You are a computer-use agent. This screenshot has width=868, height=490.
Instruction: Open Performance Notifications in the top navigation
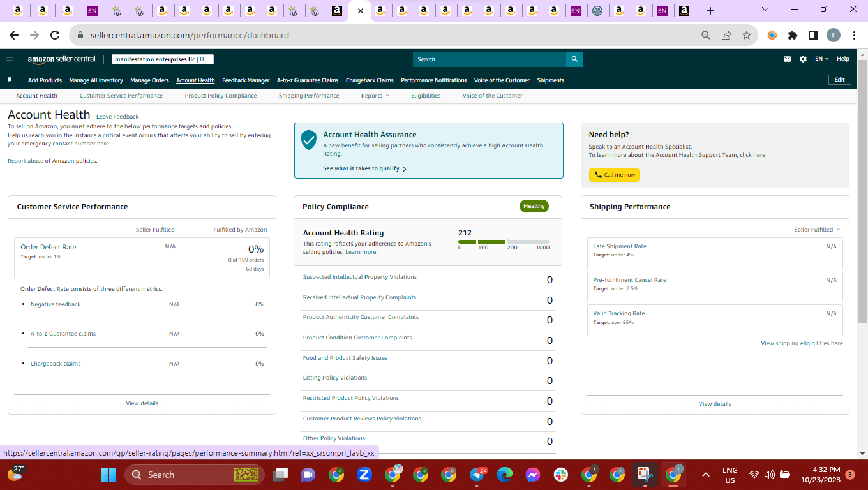[x=433, y=80]
